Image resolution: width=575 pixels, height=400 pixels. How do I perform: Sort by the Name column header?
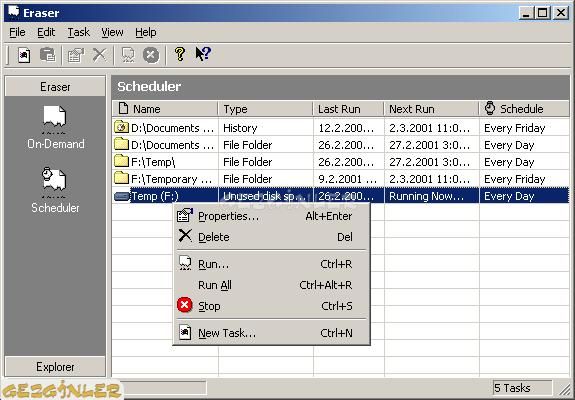pyautogui.click(x=165, y=109)
